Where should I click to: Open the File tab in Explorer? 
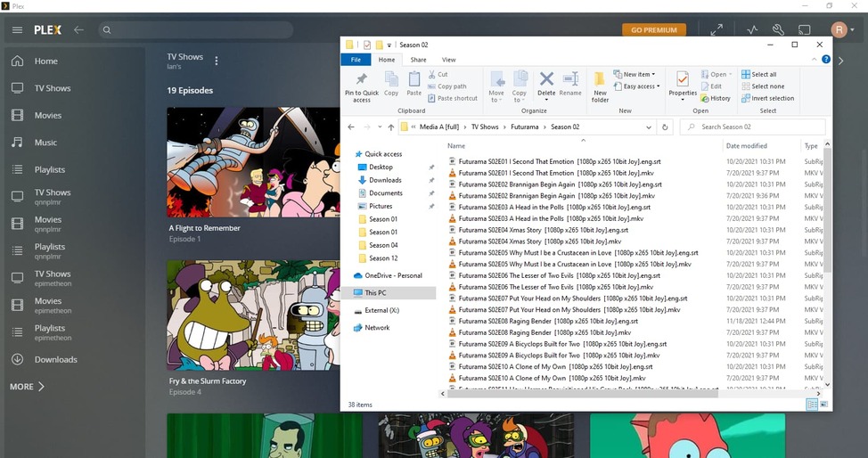356,60
